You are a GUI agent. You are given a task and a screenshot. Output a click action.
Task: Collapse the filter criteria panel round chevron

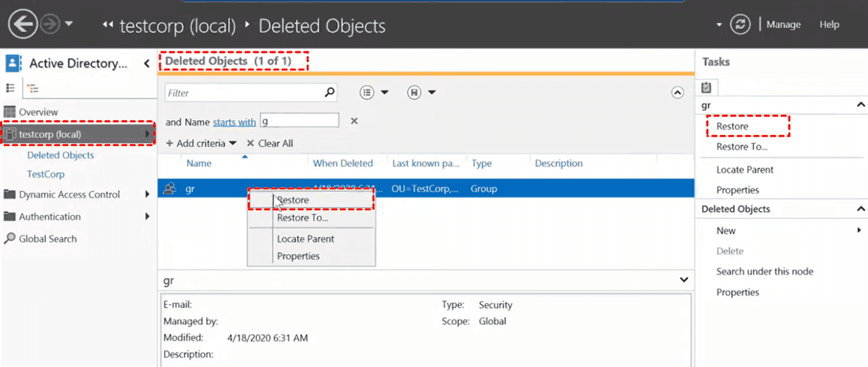tap(677, 92)
